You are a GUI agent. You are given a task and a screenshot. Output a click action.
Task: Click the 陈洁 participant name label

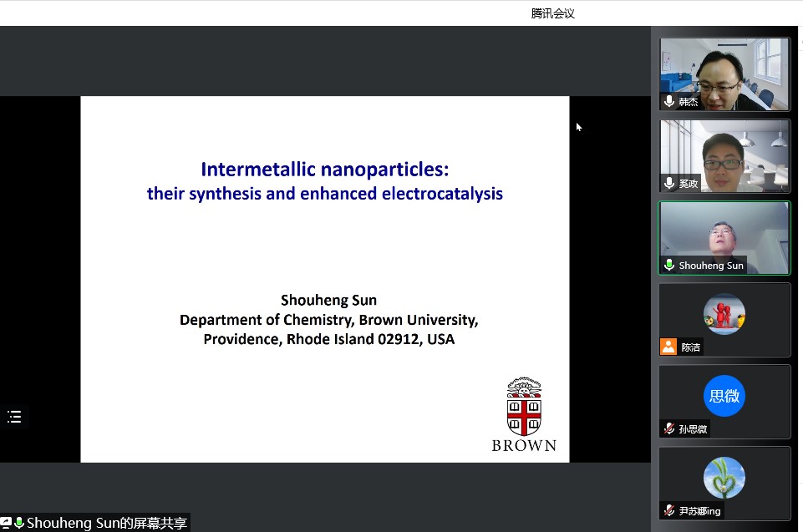(690, 347)
